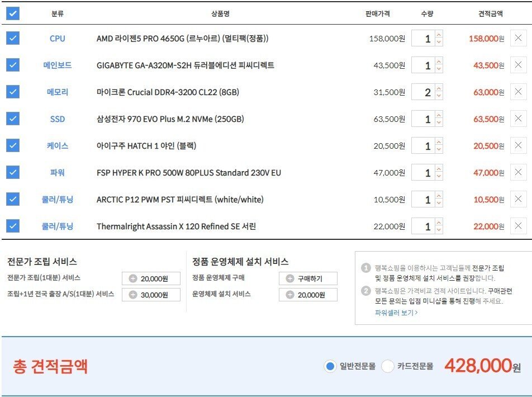
Task: Add 조립+1년 출장 A/S service 30,000원
Action: click(151, 295)
